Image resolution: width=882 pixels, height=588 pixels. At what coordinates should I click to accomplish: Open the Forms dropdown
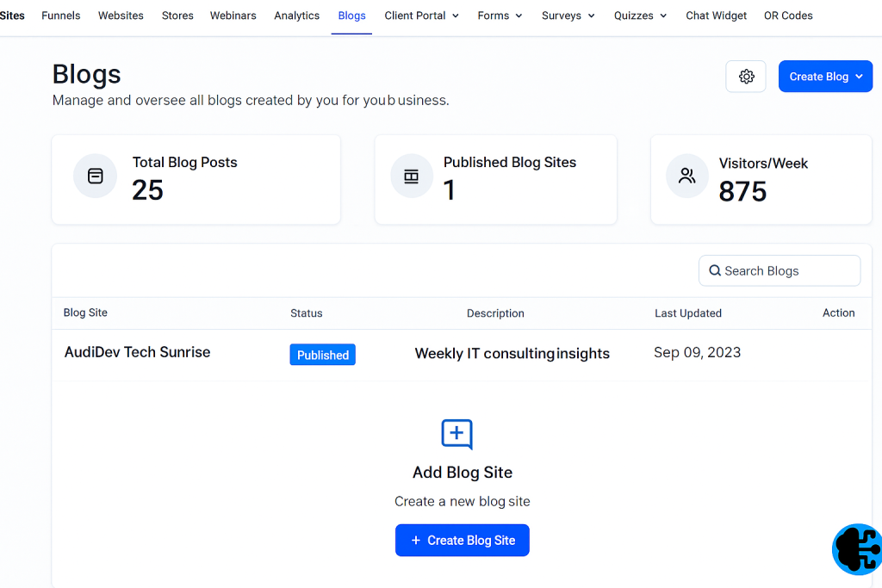click(519, 15)
